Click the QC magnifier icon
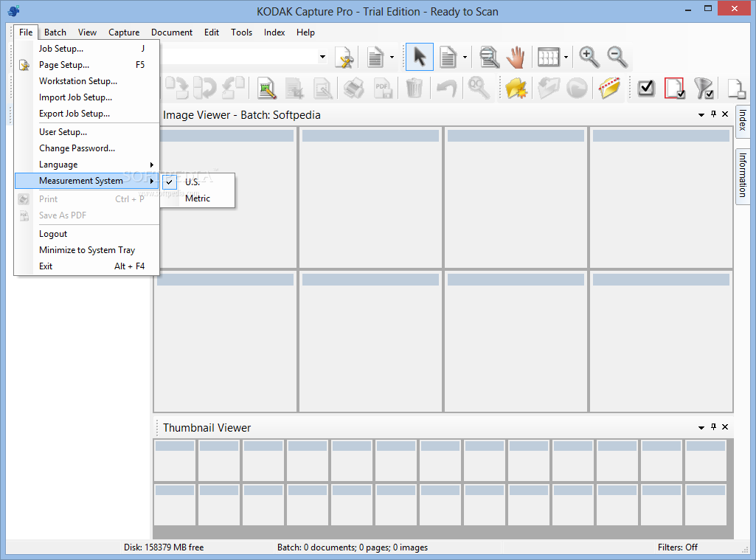The width and height of the screenshot is (756, 560). coord(478,89)
